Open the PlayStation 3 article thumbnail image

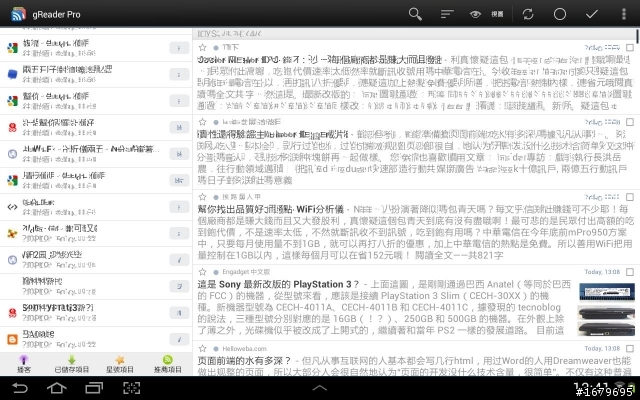coord(606,309)
